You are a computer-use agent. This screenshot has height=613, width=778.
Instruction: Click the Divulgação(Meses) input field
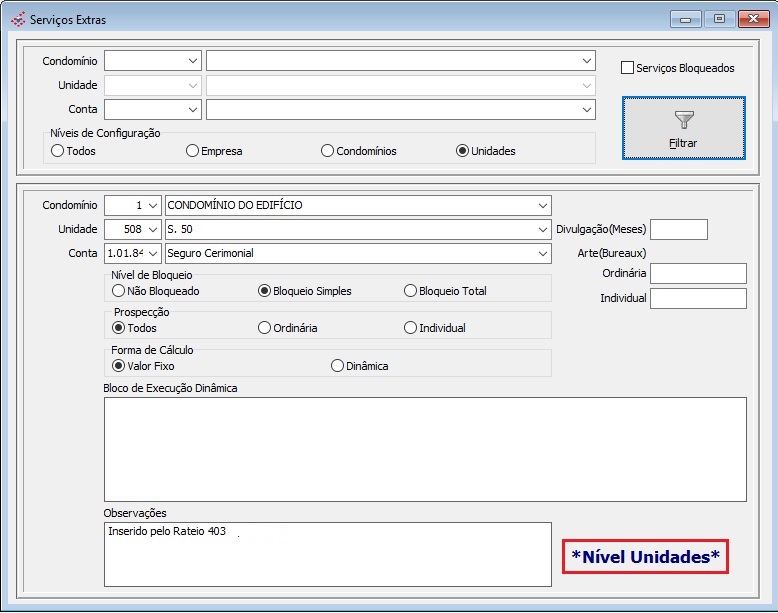tap(678, 230)
